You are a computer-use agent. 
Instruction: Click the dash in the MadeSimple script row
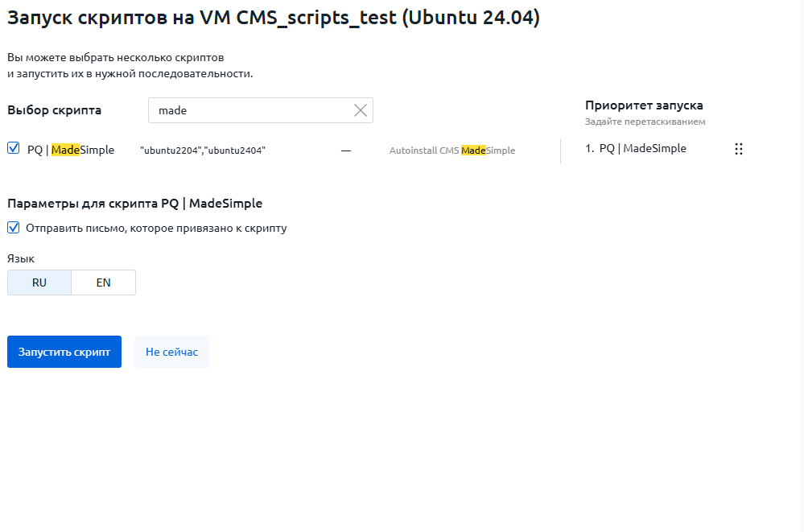pos(346,151)
